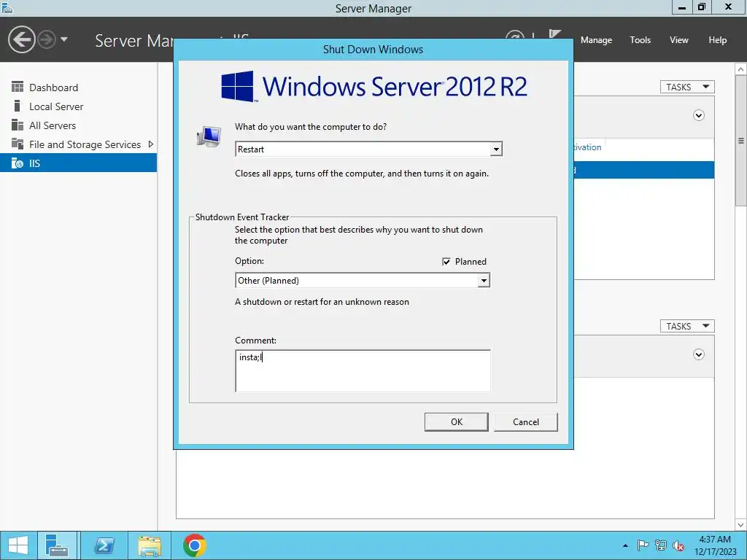Click the File and Storage Services icon
The image size is (747, 560).
pos(18,144)
